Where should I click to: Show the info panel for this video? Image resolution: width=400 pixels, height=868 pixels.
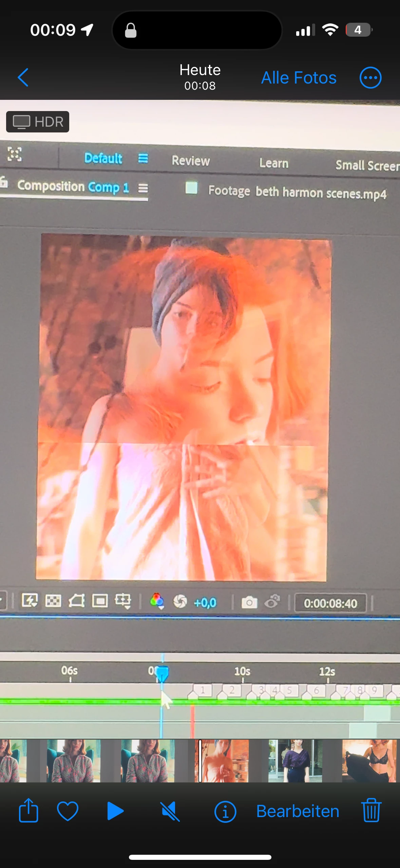pos(225,812)
